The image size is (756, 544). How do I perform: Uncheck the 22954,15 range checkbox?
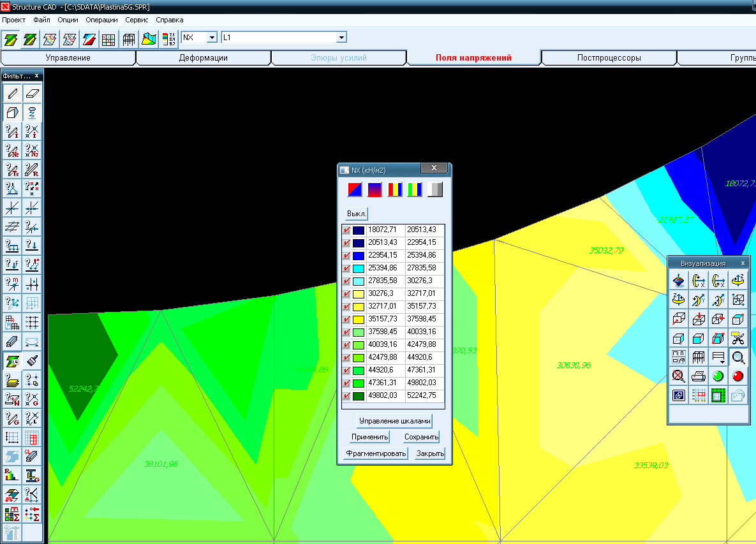pyautogui.click(x=346, y=255)
